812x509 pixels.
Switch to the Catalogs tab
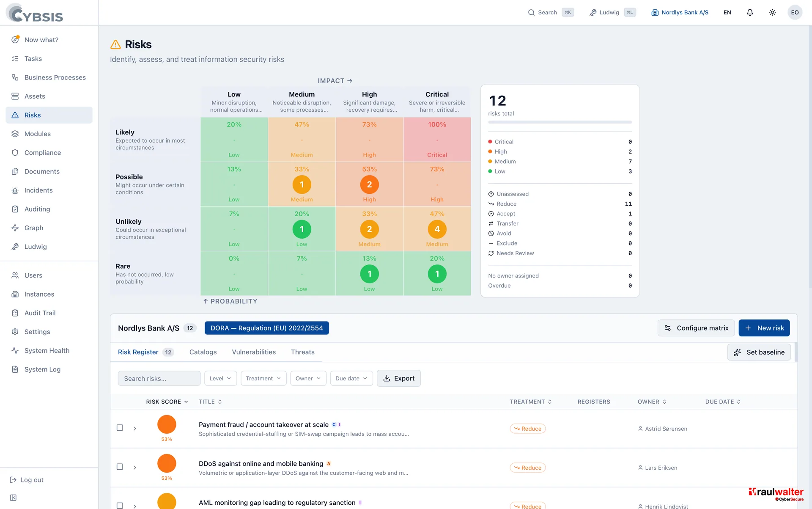[x=203, y=352]
